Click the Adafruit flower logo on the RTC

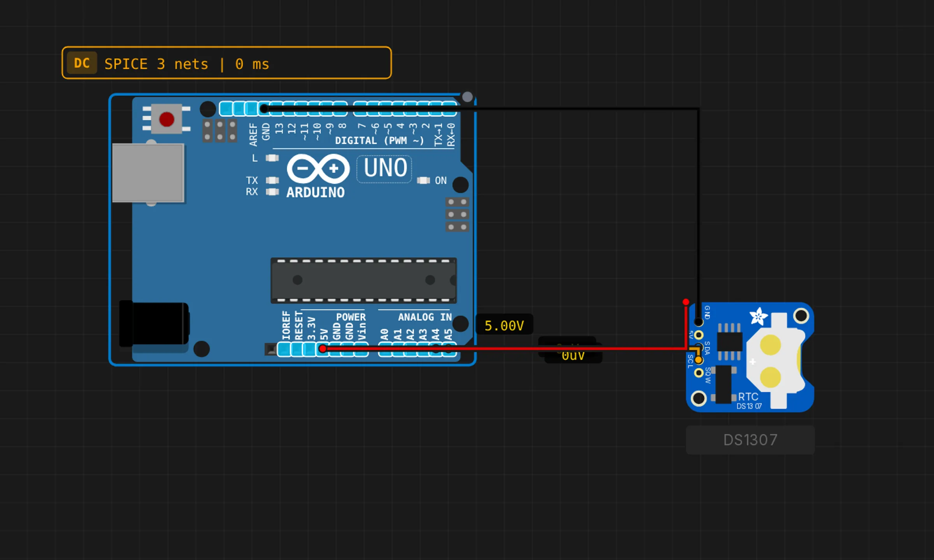point(758,316)
